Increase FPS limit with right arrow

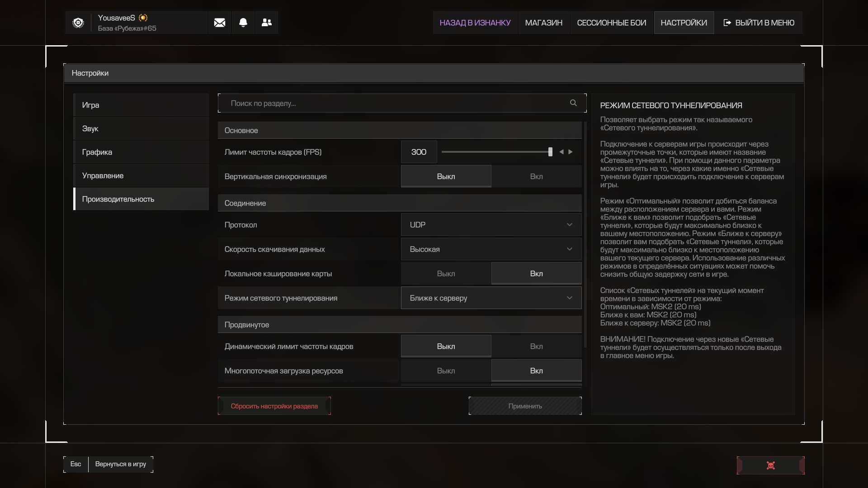571,152
